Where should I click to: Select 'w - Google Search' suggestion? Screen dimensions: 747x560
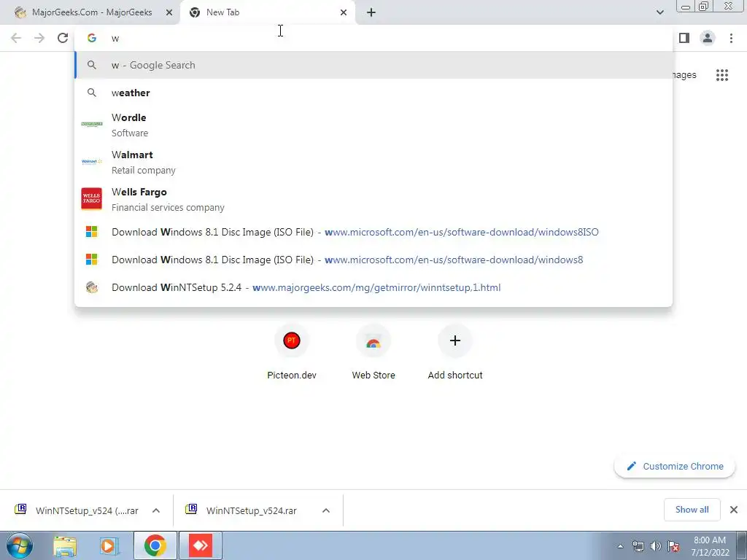(x=373, y=65)
